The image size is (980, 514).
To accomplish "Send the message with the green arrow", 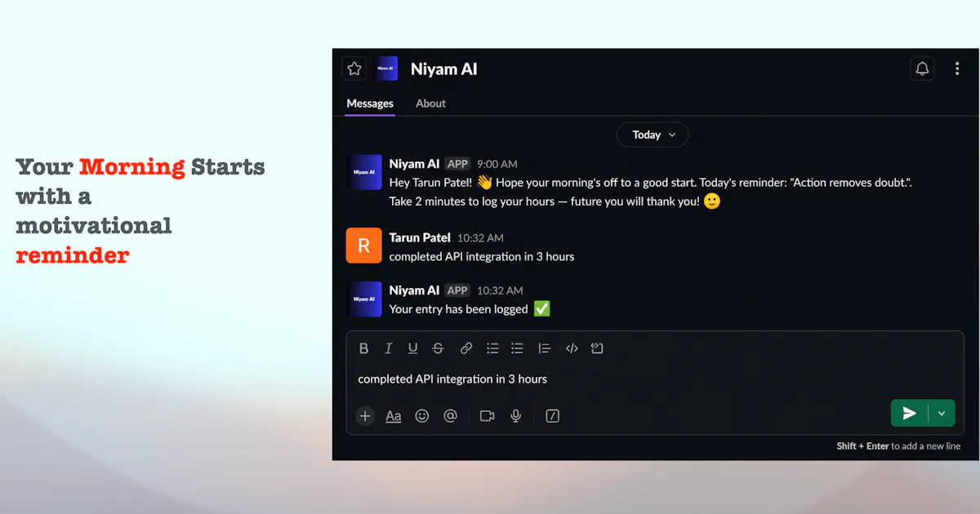I will click(909, 413).
